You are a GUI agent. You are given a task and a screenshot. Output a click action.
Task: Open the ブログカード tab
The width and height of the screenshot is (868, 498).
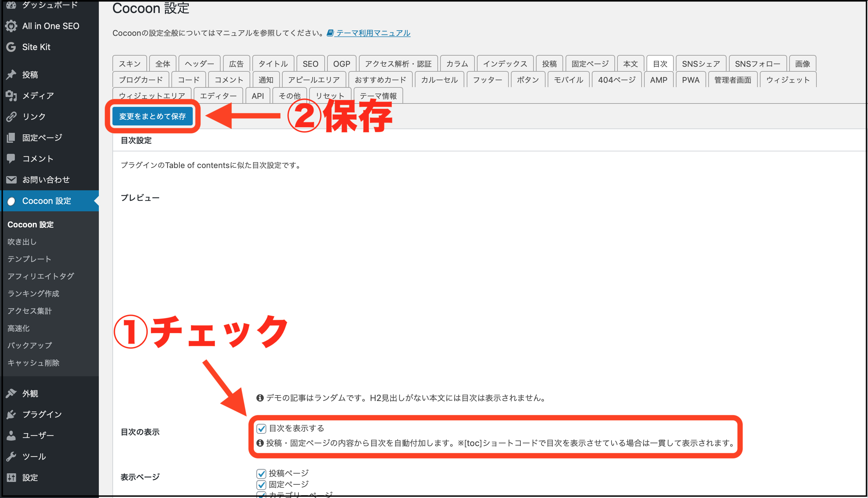click(141, 80)
